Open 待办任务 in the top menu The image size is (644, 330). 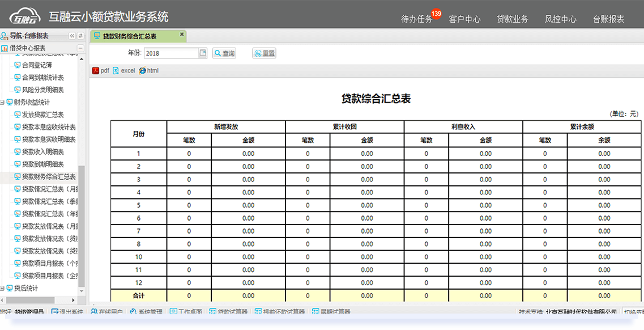[416, 19]
